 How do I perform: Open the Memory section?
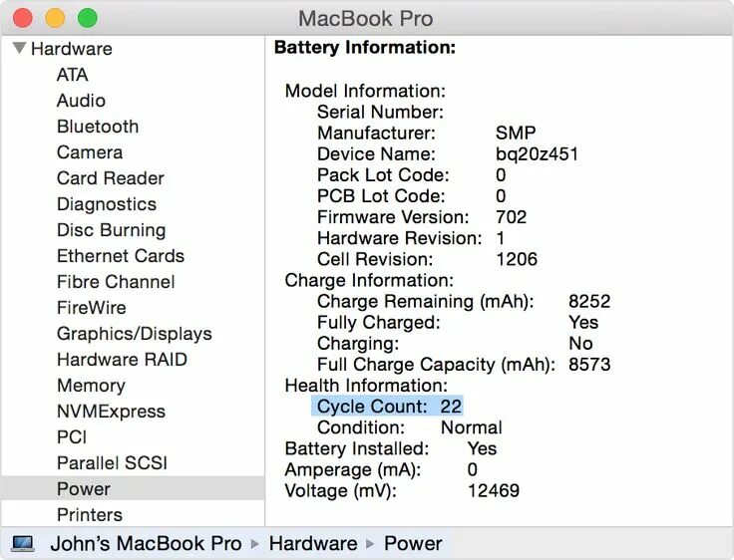tap(91, 386)
